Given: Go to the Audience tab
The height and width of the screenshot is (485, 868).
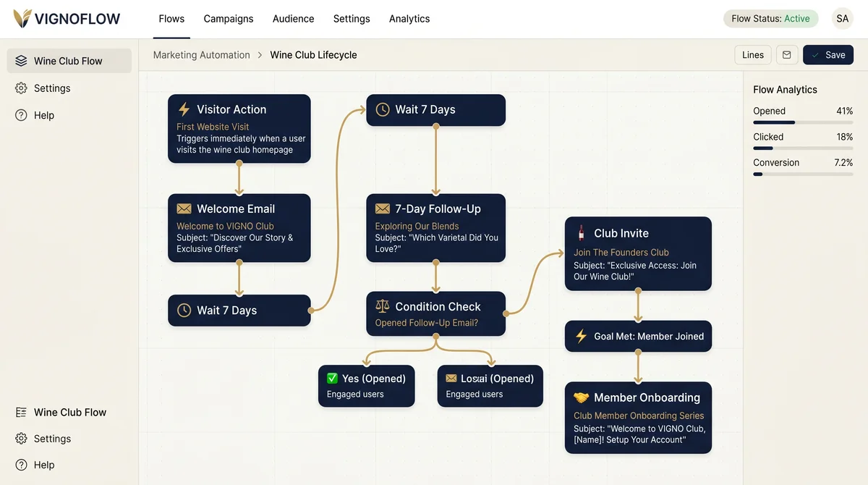Looking at the screenshot, I should 294,19.
